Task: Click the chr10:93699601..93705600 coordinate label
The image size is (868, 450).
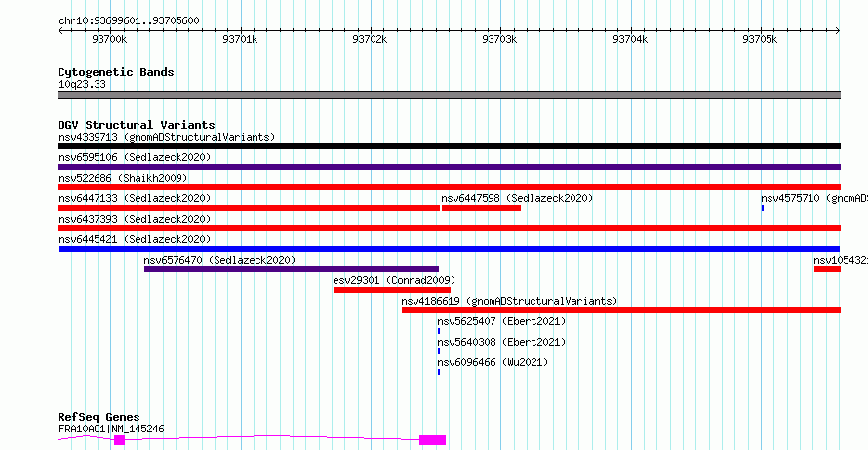Action: (x=129, y=21)
